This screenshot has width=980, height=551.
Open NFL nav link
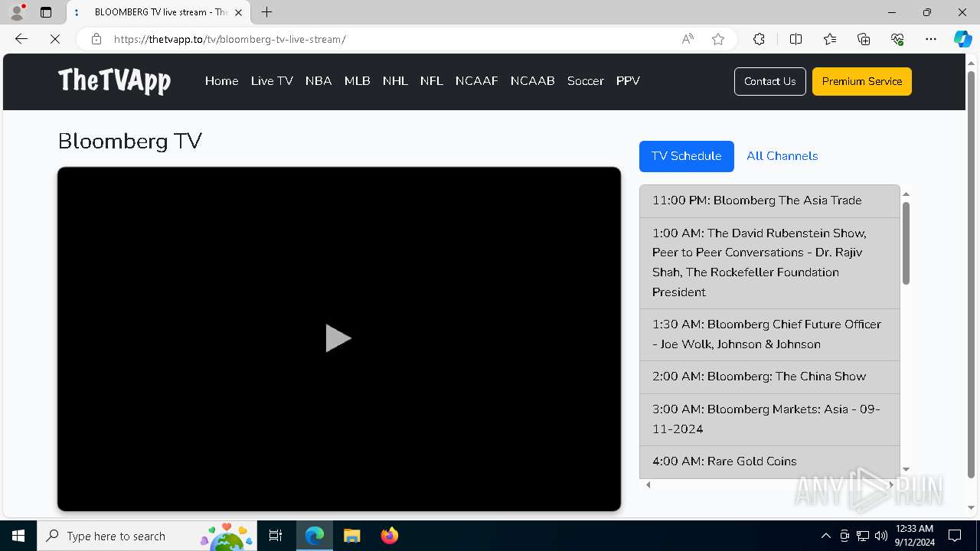pos(431,81)
